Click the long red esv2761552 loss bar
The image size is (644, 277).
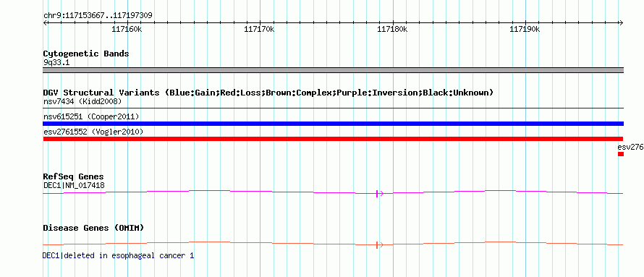[333, 139]
